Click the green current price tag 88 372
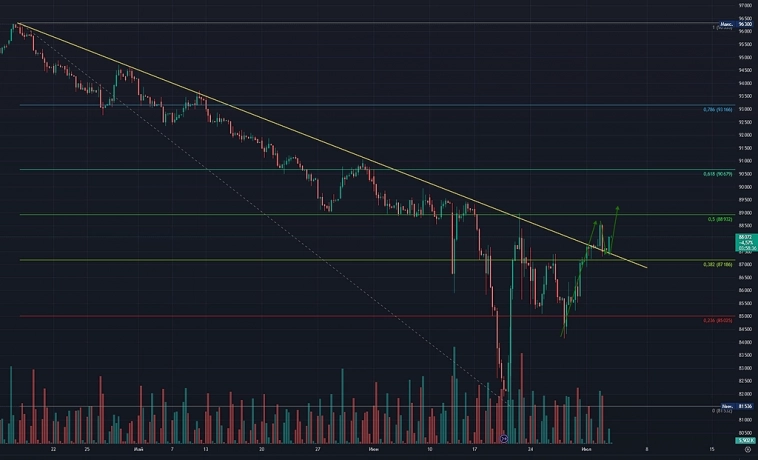Screen dimensions: 758x460 tap(744, 237)
